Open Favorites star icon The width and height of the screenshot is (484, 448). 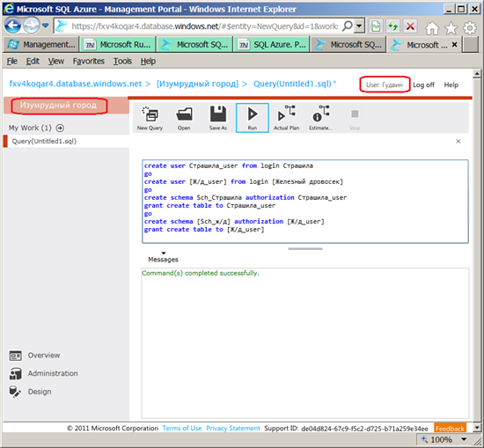click(x=451, y=28)
